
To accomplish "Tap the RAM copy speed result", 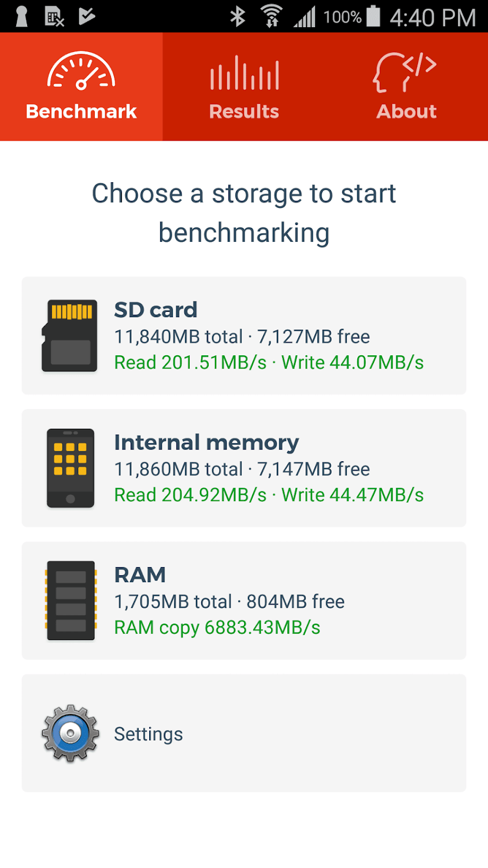I will pyautogui.click(x=217, y=628).
